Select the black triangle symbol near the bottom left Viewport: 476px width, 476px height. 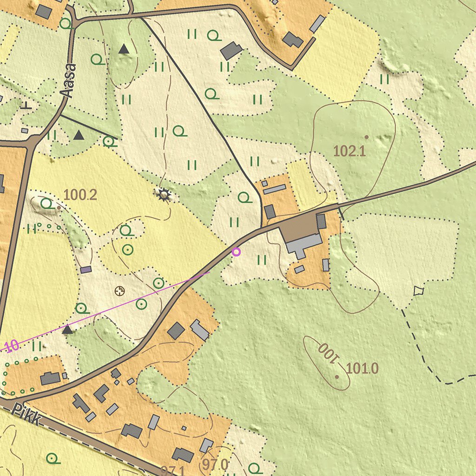(67, 330)
